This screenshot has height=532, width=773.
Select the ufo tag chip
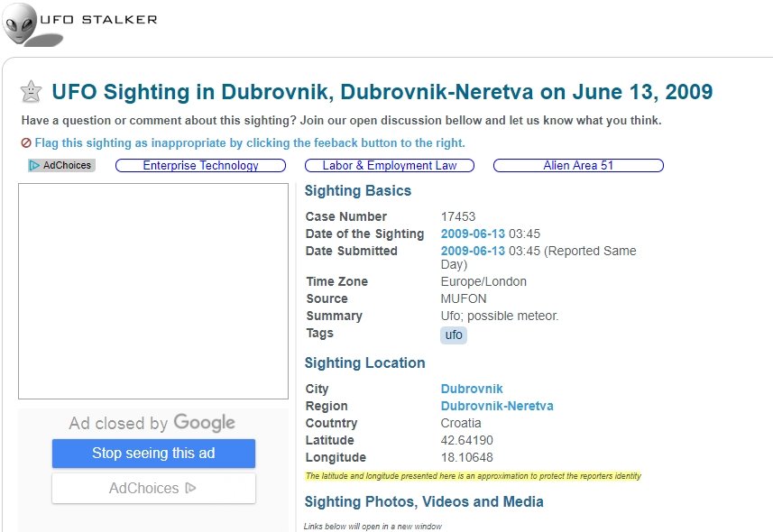click(454, 335)
